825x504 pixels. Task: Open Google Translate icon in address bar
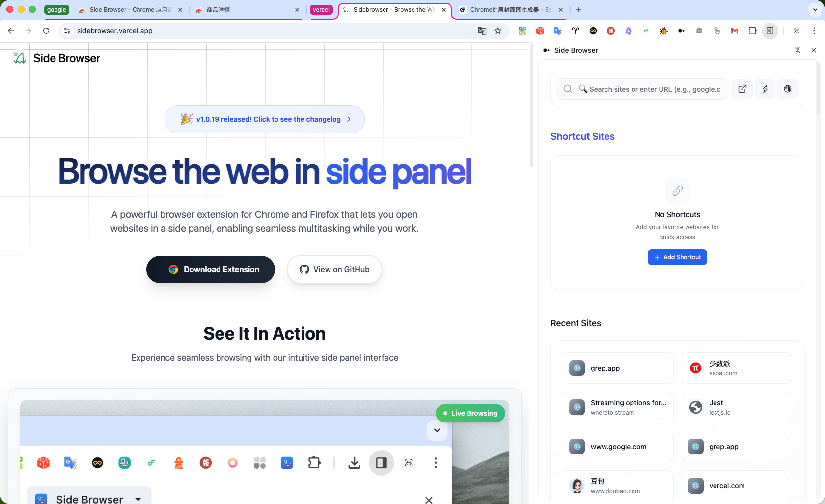click(482, 31)
